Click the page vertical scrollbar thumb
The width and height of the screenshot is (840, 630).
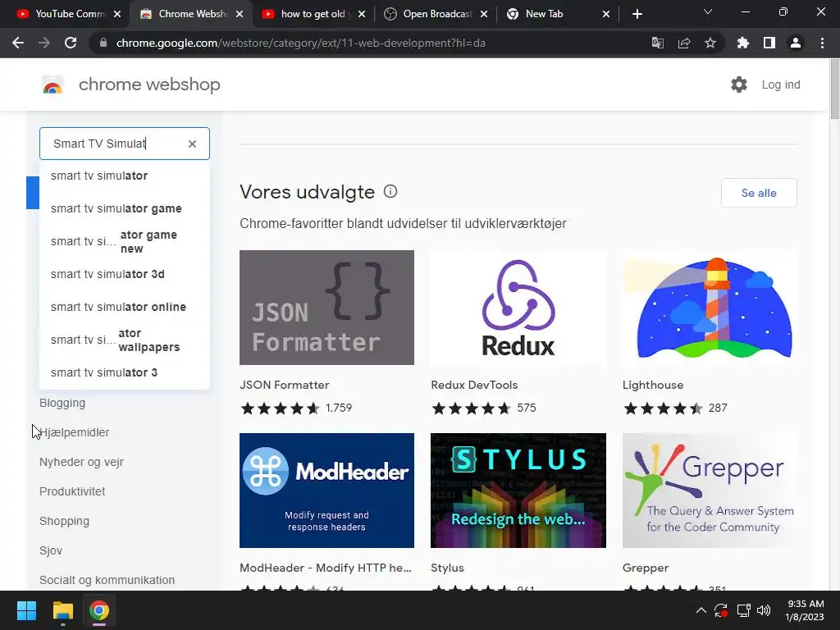[x=834, y=89]
